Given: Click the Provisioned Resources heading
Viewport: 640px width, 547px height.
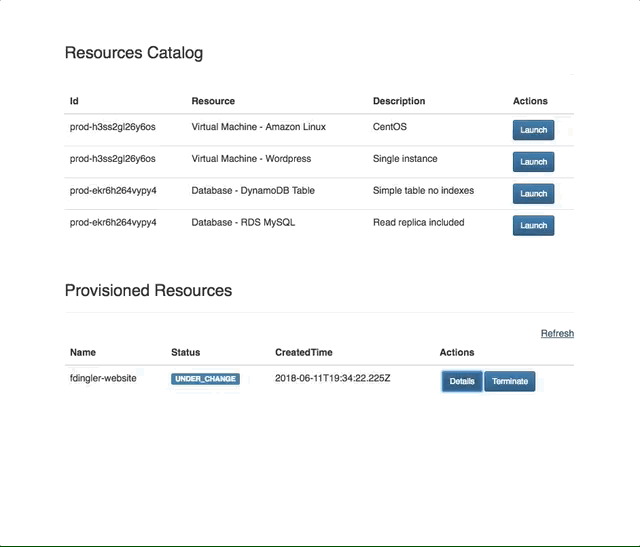Looking at the screenshot, I should (x=149, y=291).
